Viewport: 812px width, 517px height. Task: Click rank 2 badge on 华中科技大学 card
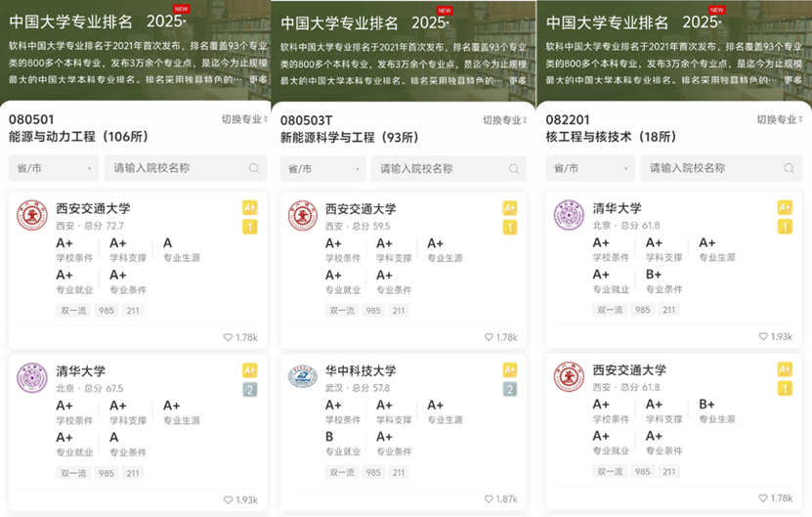pyautogui.click(x=509, y=389)
